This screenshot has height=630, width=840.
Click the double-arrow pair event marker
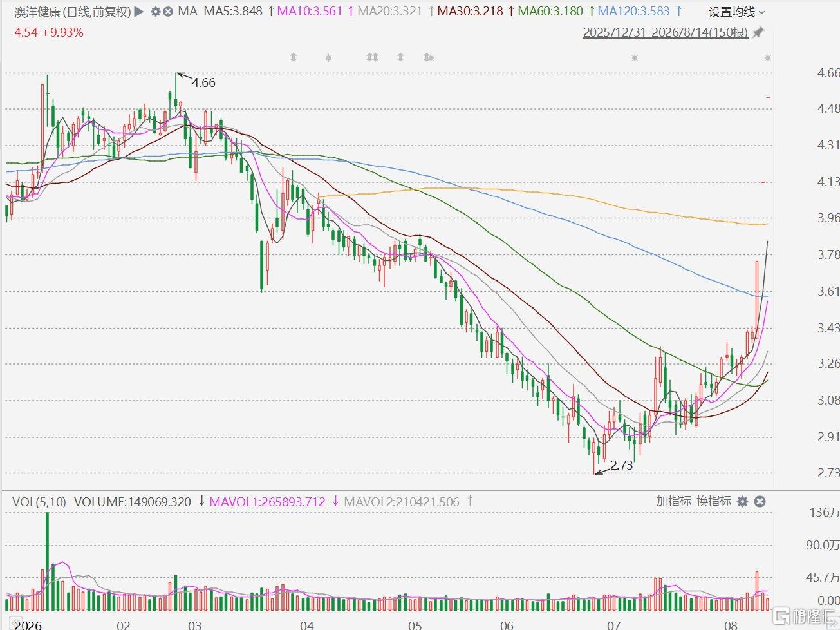(372, 57)
